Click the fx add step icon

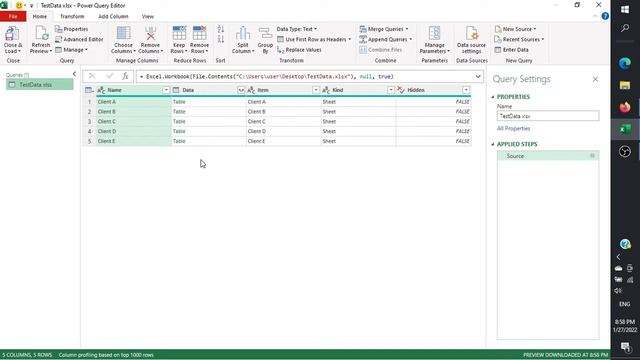point(125,76)
